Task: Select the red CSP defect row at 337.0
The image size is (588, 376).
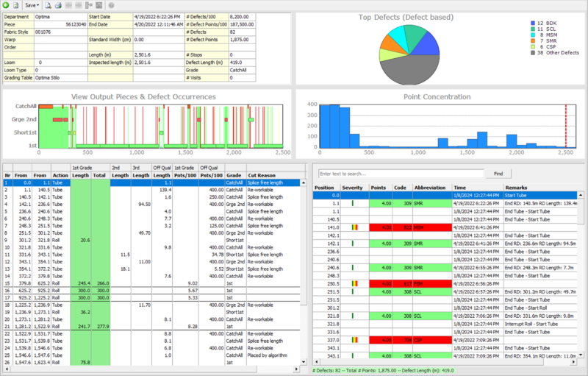Action: click(x=445, y=340)
